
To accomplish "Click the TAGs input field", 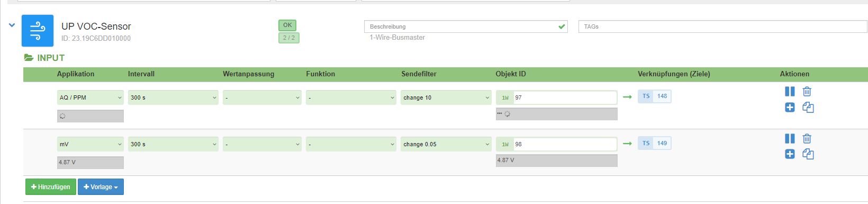I will tap(723, 26).
